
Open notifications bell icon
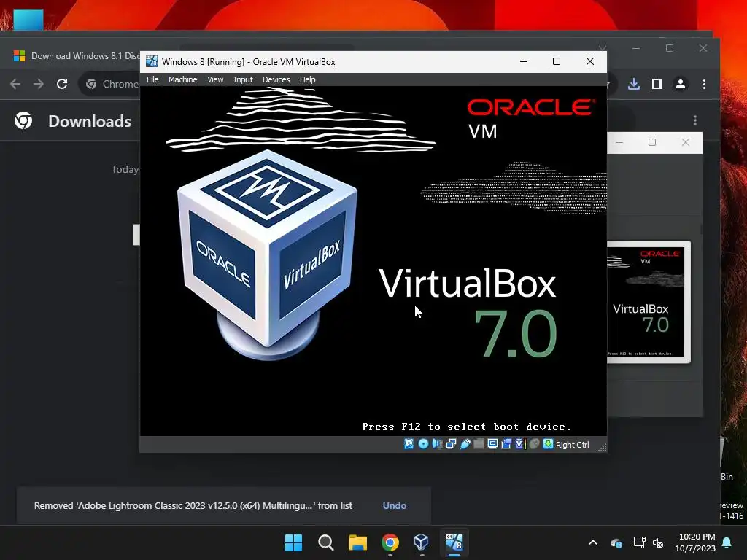point(727,542)
